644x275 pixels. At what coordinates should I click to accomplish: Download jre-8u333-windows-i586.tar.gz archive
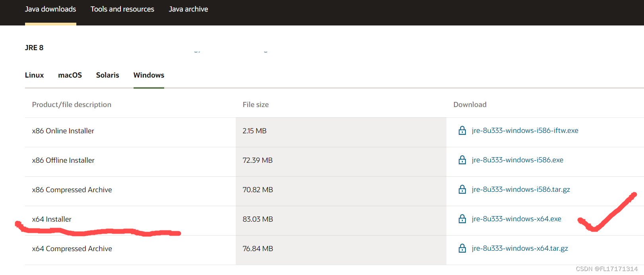point(521,189)
